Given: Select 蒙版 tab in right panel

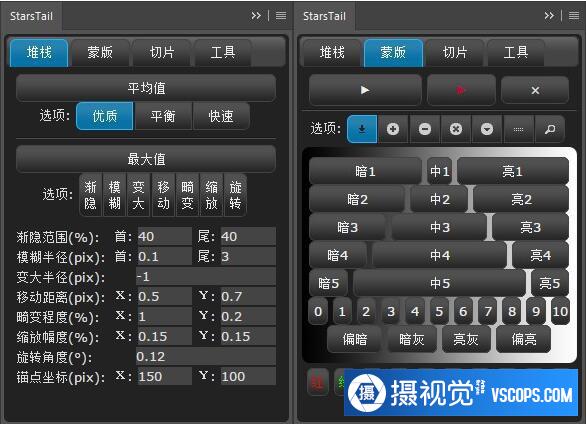Looking at the screenshot, I should pyautogui.click(x=393, y=53).
